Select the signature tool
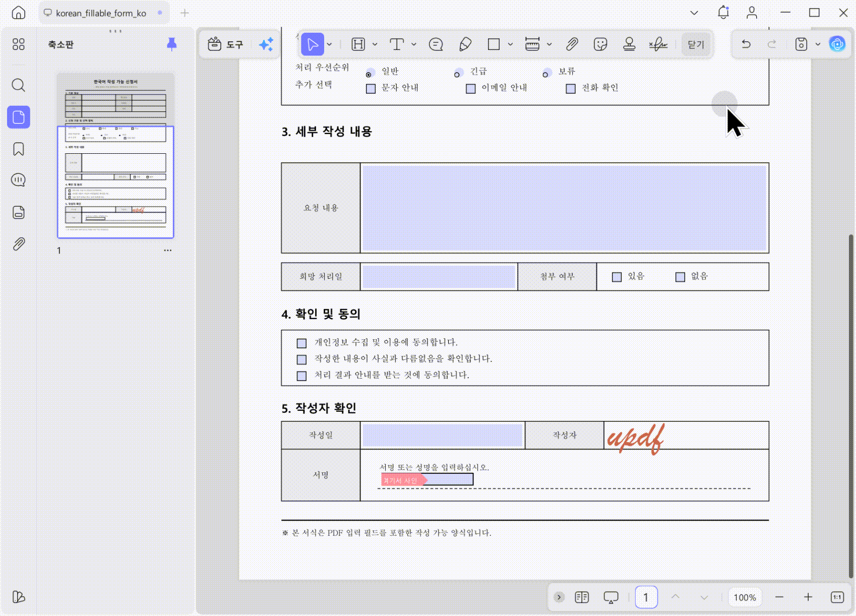This screenshot has height=616, width=856. (x=658, y=44)
